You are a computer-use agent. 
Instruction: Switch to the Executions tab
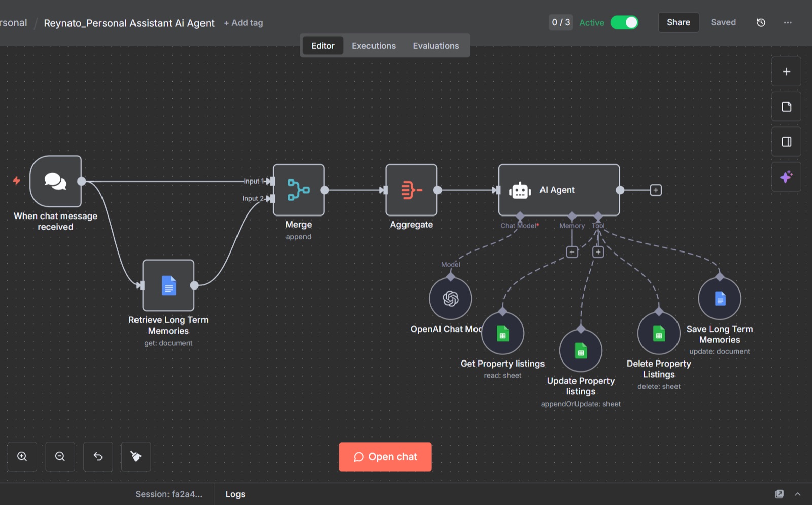(374, 46)
